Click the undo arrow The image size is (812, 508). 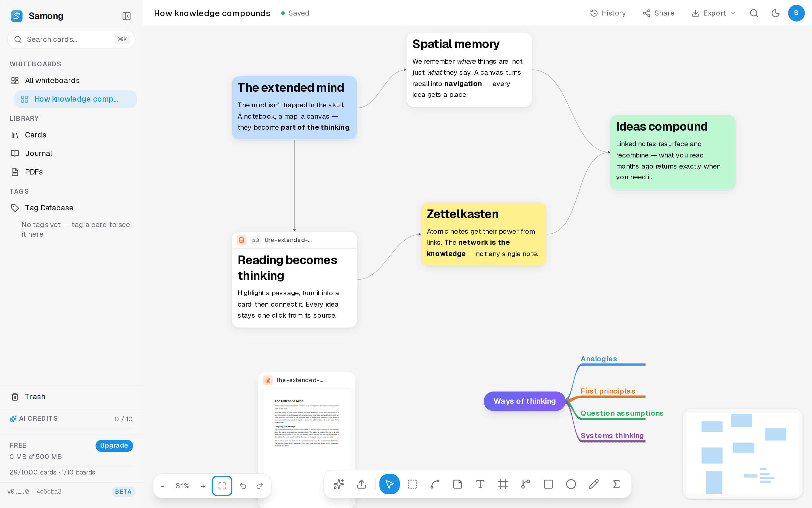click(243, 486)
